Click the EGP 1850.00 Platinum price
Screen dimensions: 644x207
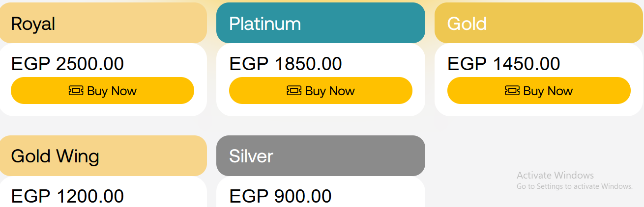(286, 64)
